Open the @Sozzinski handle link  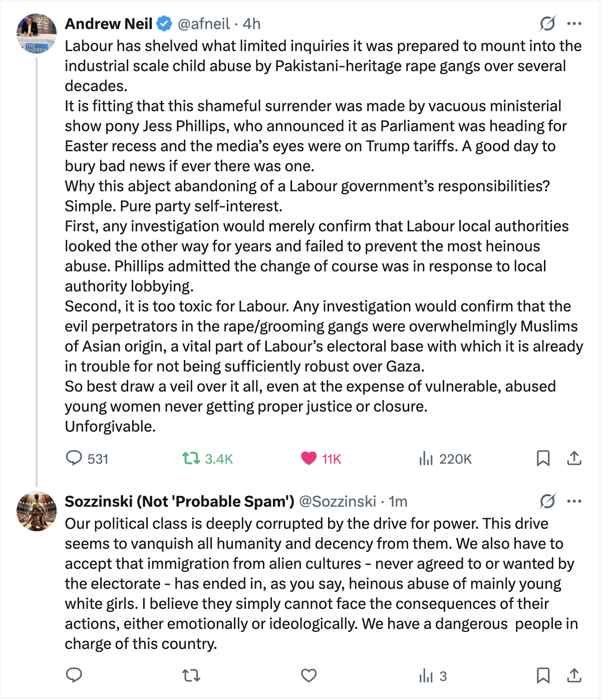tap(338, 501)
